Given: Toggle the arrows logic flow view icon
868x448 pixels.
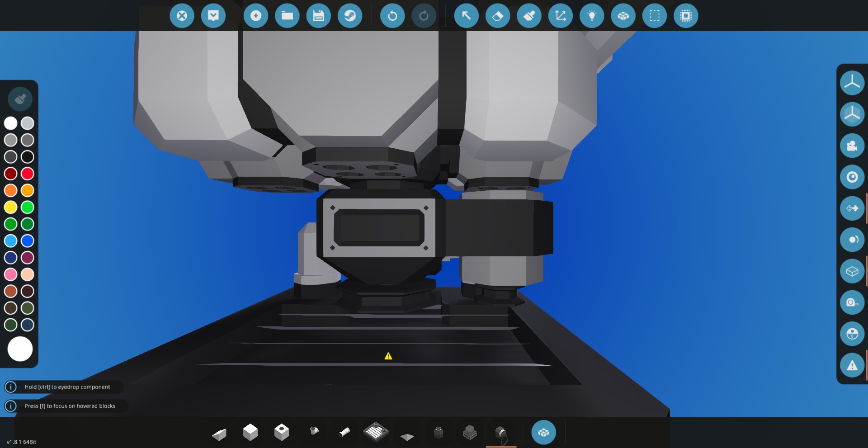Looking at the screenshot, I should coord(852,208).
